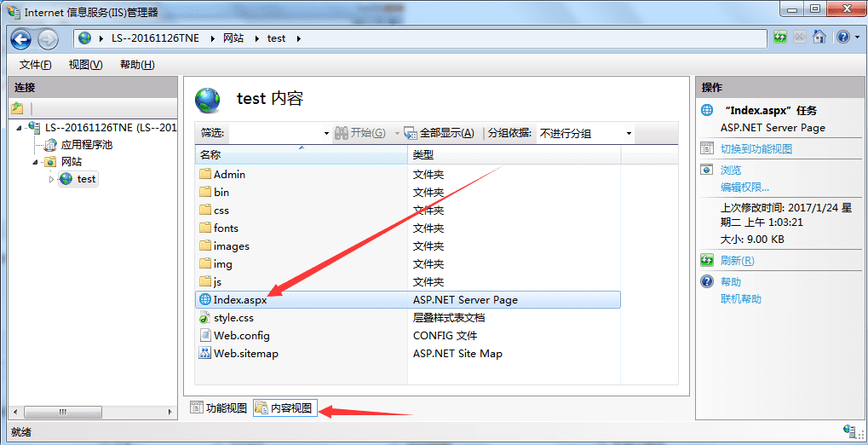Screen dimensions: 868x445
Task: Open the 帮助(H) menu
Action: [137, 65]
